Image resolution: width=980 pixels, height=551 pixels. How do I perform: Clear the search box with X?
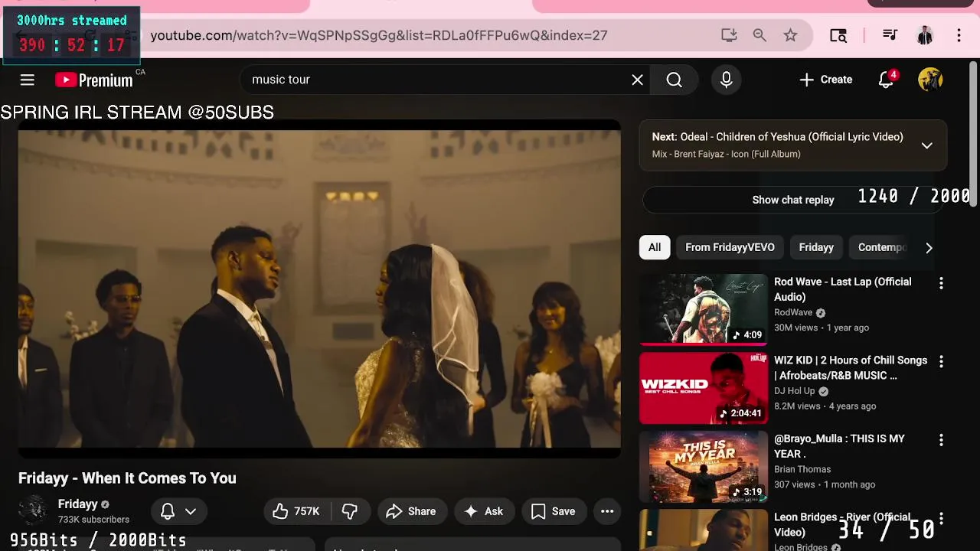637,80
